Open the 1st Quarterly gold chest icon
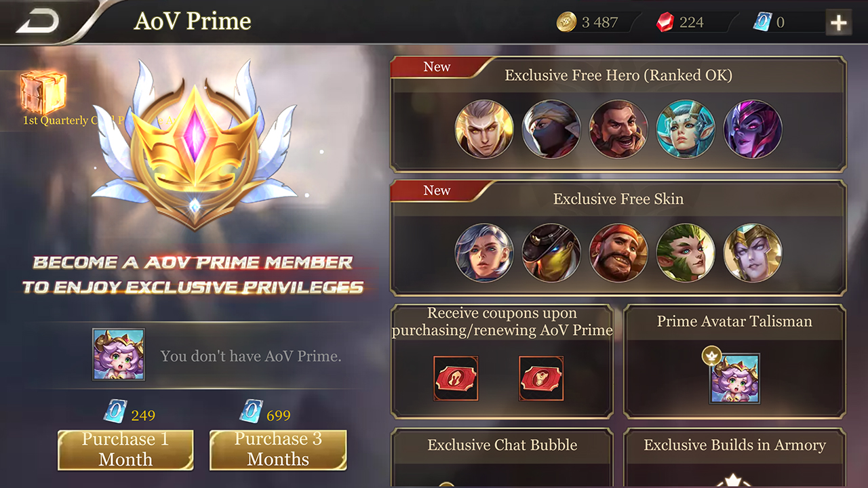Image resolution: width=868 pixels, height=488 pixels. coord(43,94)
